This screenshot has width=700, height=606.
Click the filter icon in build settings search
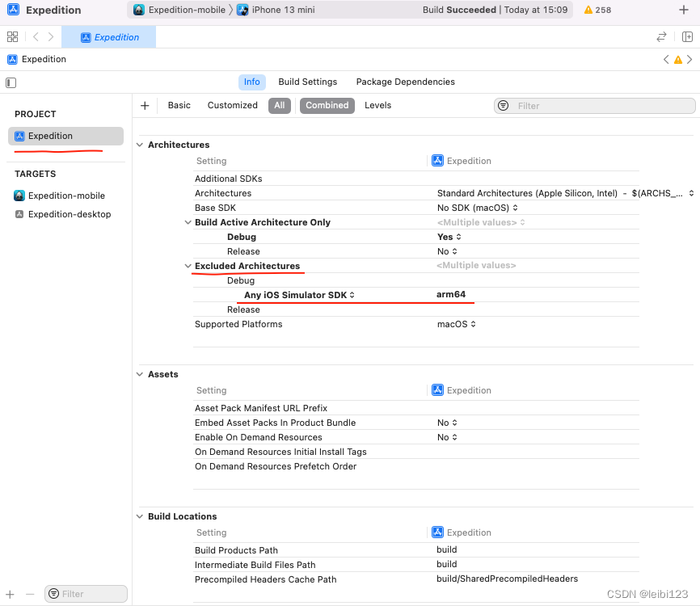503,106
